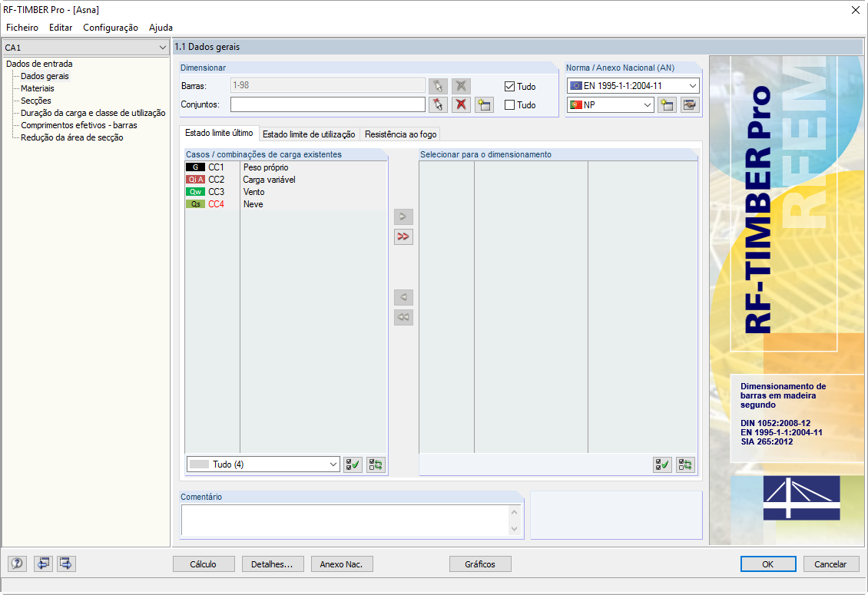
Task: Select all icon under dimensioning list
Action: (x=662, y=465)
